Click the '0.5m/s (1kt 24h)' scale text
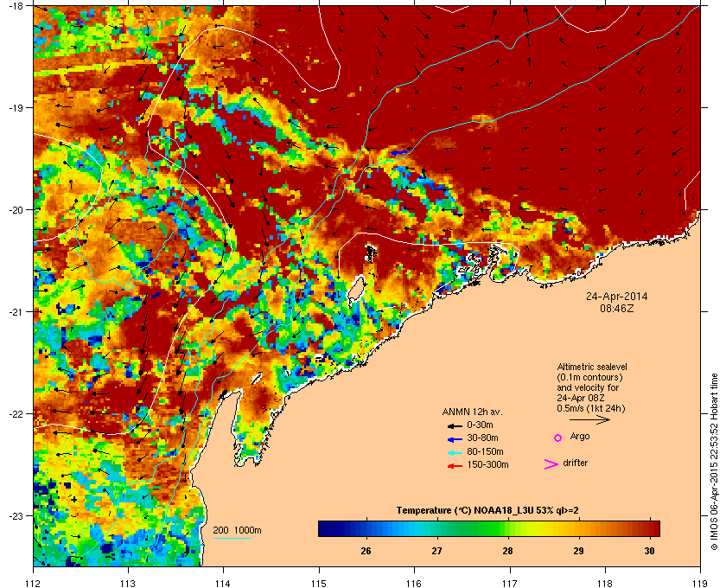 (x=591, y=409)
